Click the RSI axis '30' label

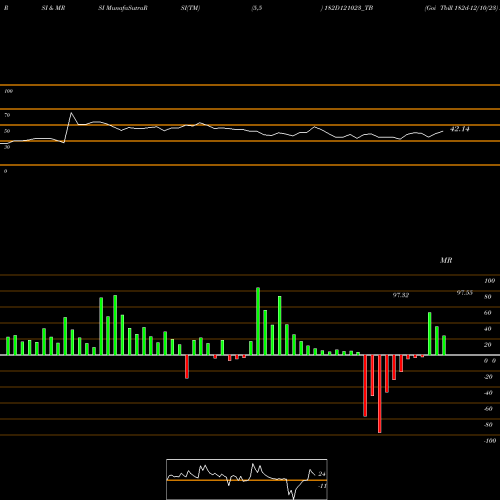pos(7,147)
